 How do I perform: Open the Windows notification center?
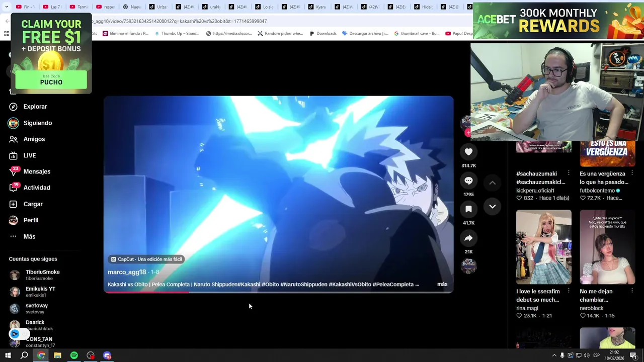(633, 355)
